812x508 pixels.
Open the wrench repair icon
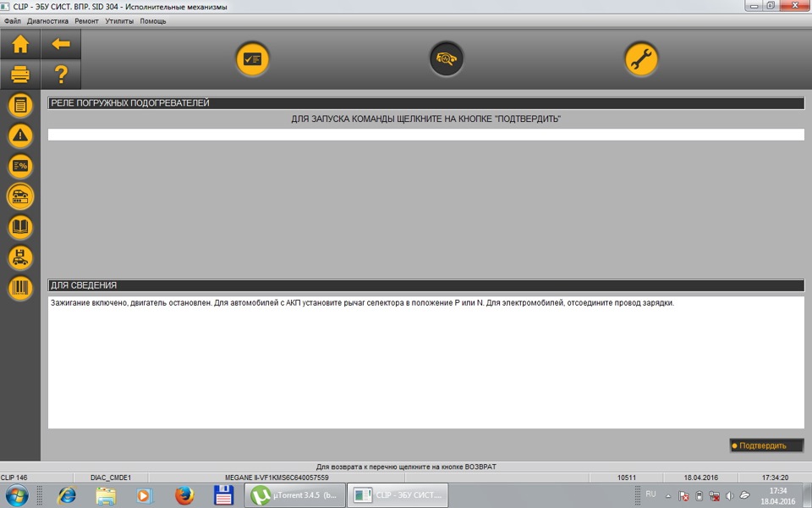641,58
